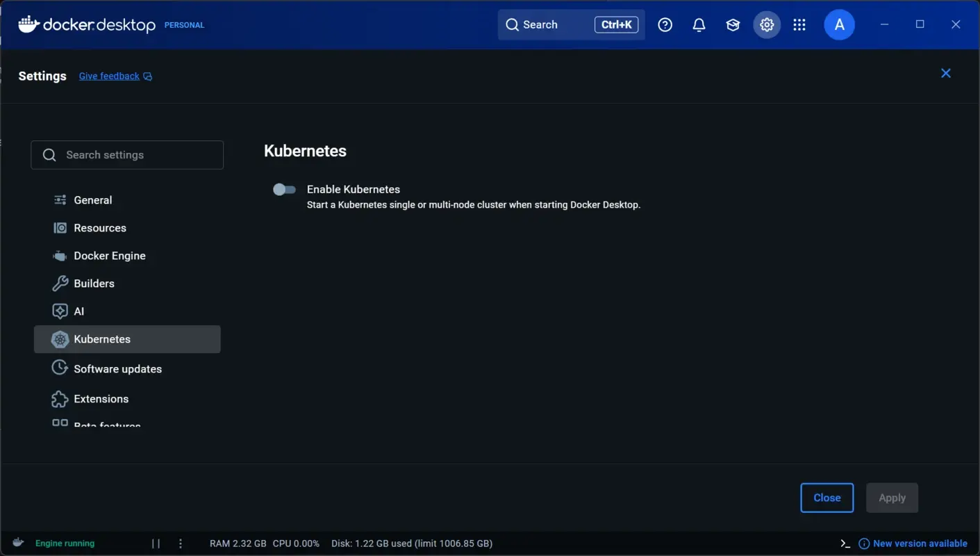Viewport: 980px width, 556px height.
Task: Open the three-dot menu in status bar
Action: pos(181,543)
